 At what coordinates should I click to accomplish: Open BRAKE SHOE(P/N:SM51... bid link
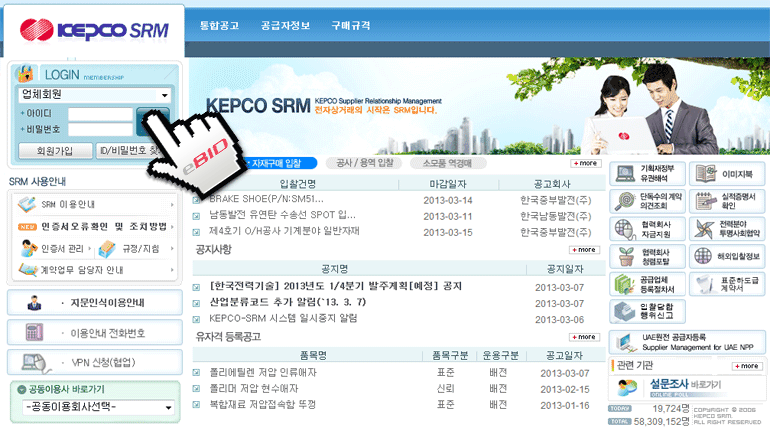[266, 199]
